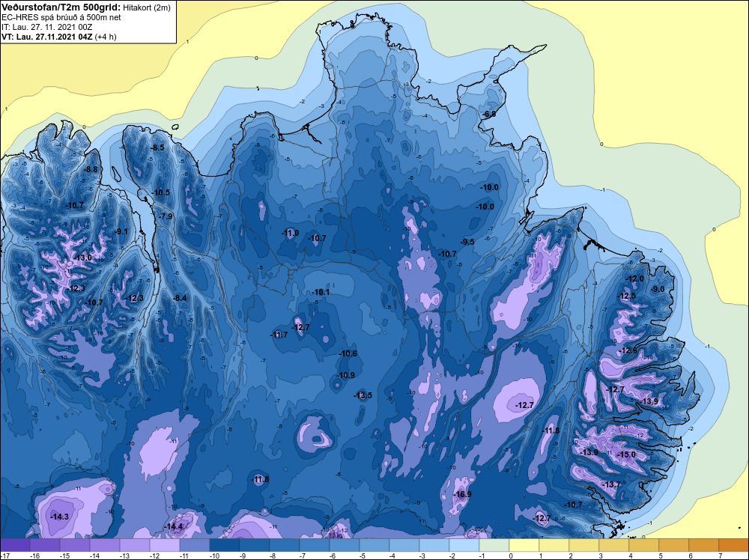
Task: Select legend color swatch between -5 and -4
Action: point(374,545)
